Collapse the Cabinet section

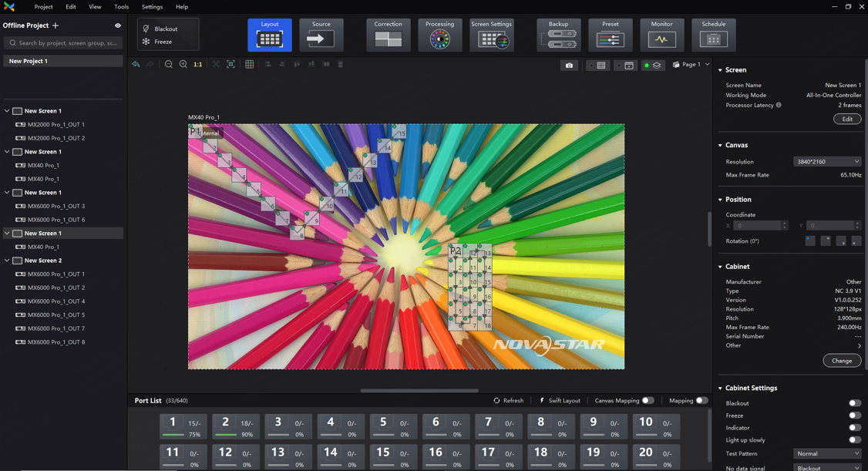coord(720,267)
